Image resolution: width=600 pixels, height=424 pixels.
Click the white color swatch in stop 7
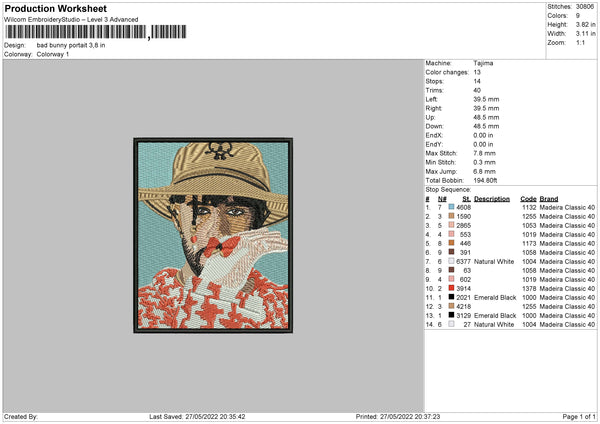pos(452,261)
